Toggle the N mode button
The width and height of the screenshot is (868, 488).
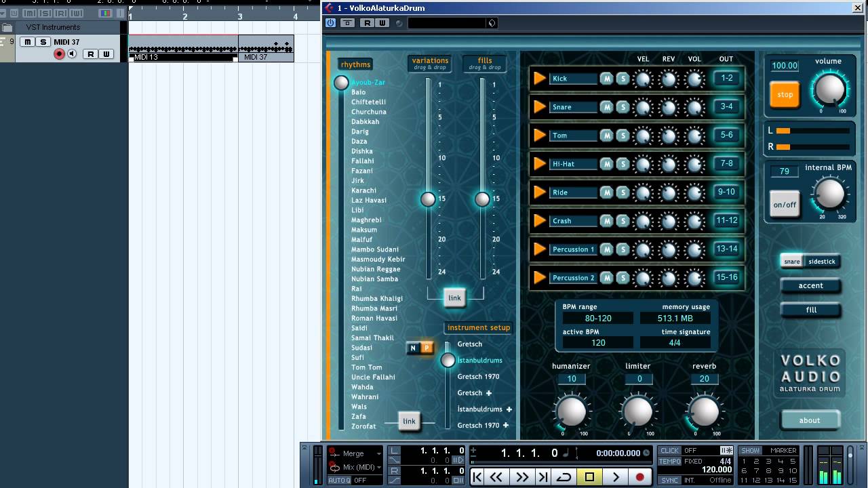(413, 348)
